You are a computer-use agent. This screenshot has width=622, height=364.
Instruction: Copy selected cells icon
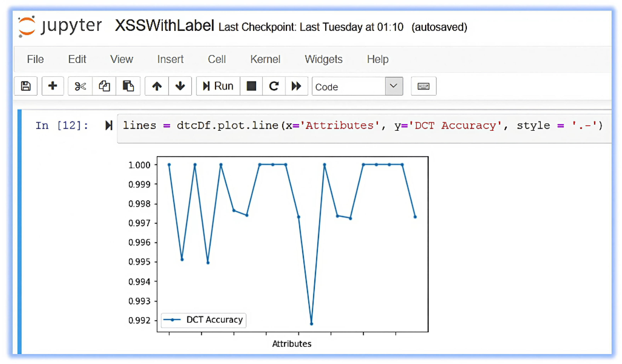coord(104,86)
